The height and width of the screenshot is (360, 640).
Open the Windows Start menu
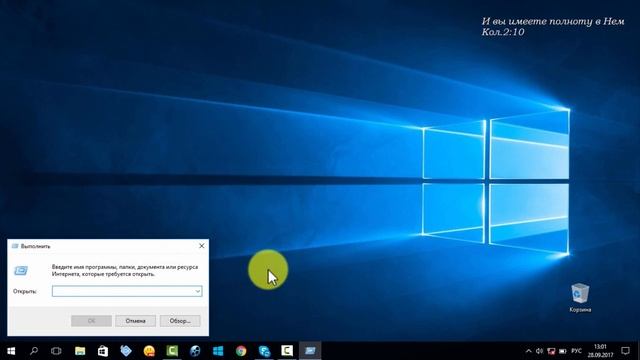(11, 351)
